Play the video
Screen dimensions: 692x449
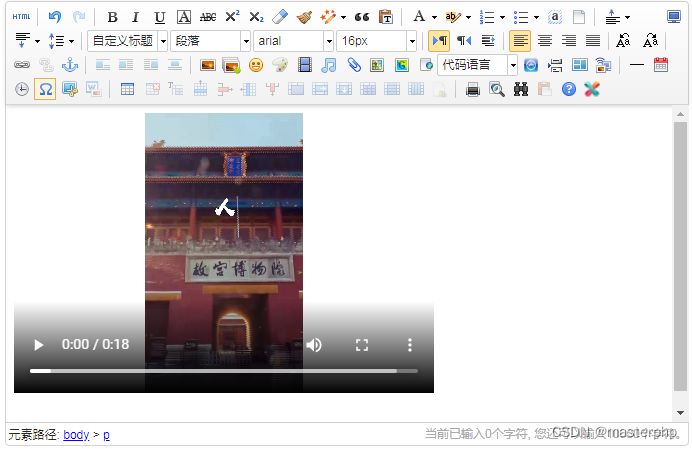pos(38,345)
